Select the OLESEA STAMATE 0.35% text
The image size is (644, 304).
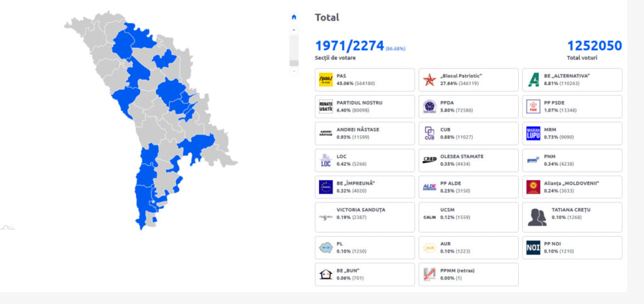(462, 160)
